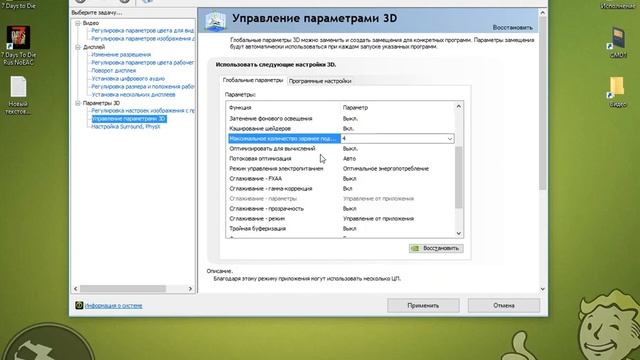Viewport: 640px width, 360px height.
Task: Open Информация о системе link
Action: [x=113, y=306]
